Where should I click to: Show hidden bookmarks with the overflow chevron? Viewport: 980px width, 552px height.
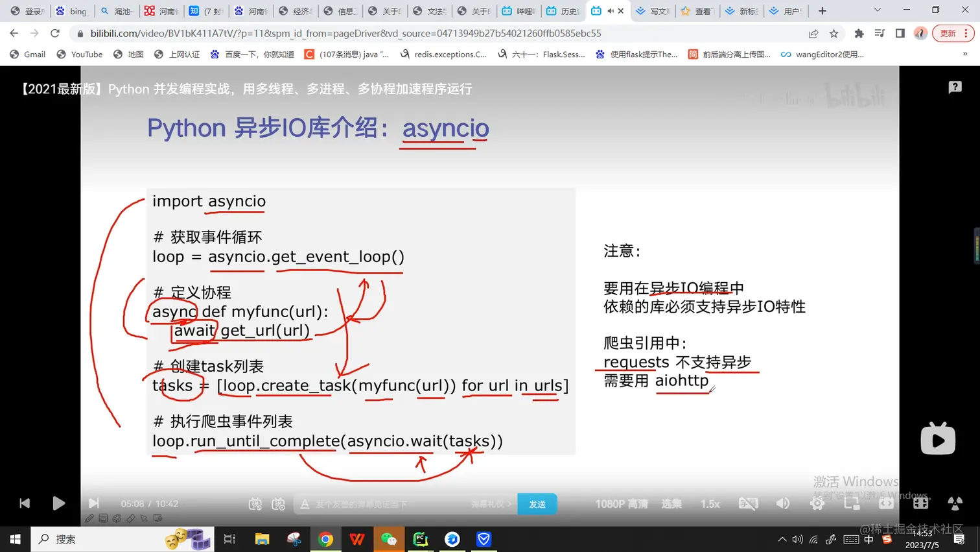point(965,54)
